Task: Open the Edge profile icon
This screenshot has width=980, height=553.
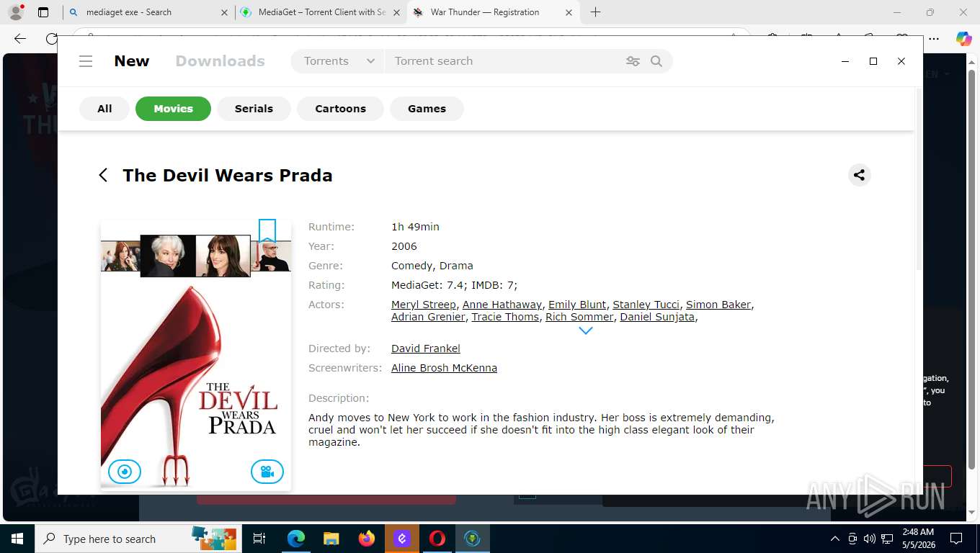Action: (x=15, y=12)
